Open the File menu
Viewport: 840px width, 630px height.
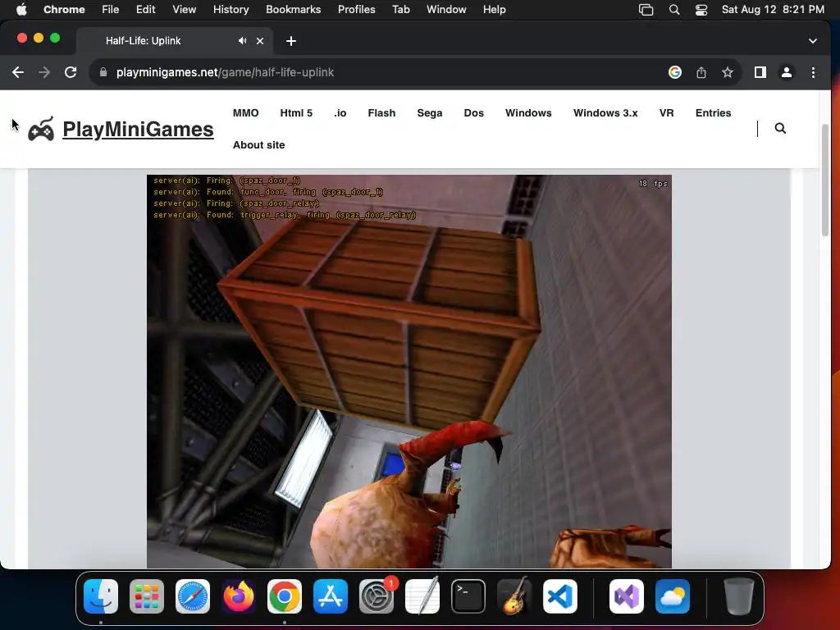click(111, 10)
